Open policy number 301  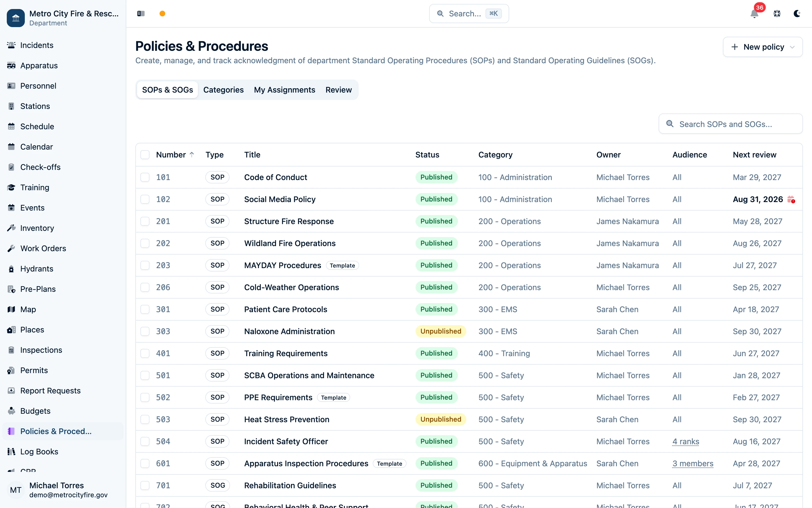pyautogui.click(x=163, y=309)
